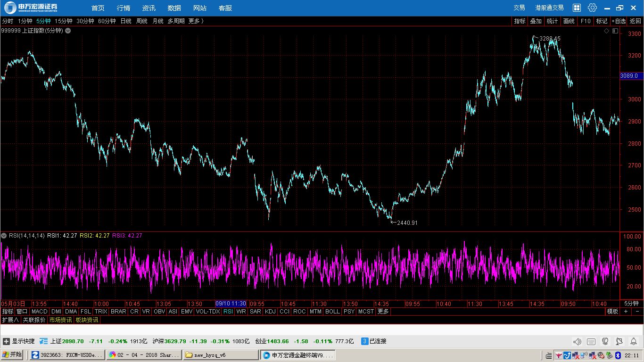Click the highlighted 09/10 11:30 time marker

[x=231, y=304]
